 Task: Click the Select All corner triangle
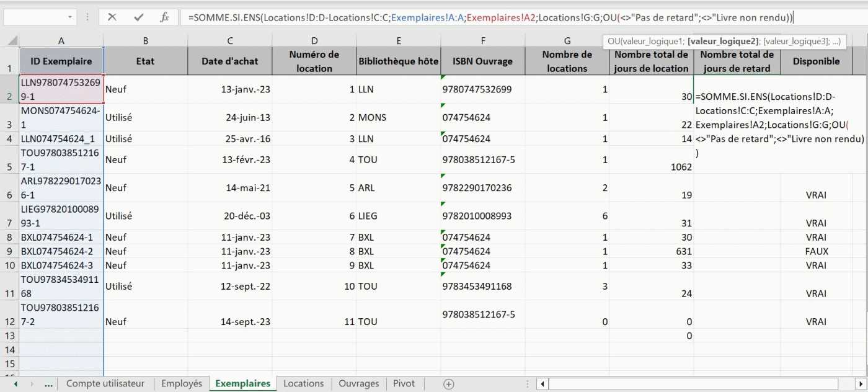pos(12,40)
